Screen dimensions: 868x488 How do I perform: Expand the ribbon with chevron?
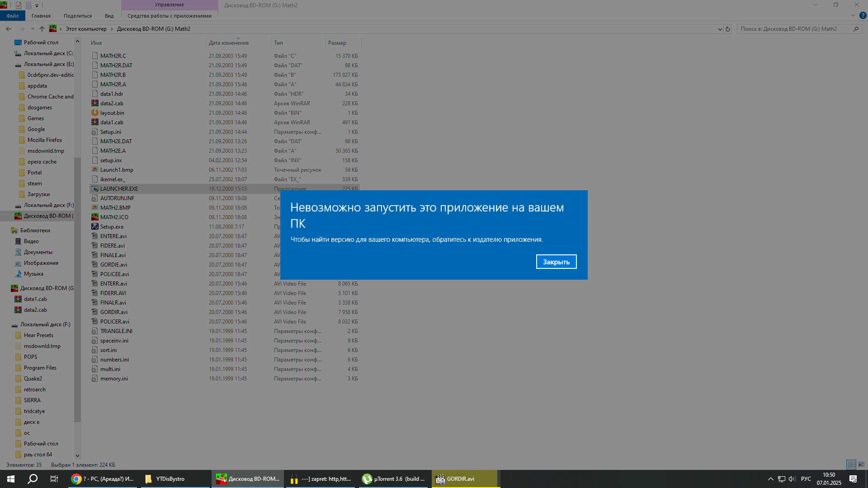[853, 15]
